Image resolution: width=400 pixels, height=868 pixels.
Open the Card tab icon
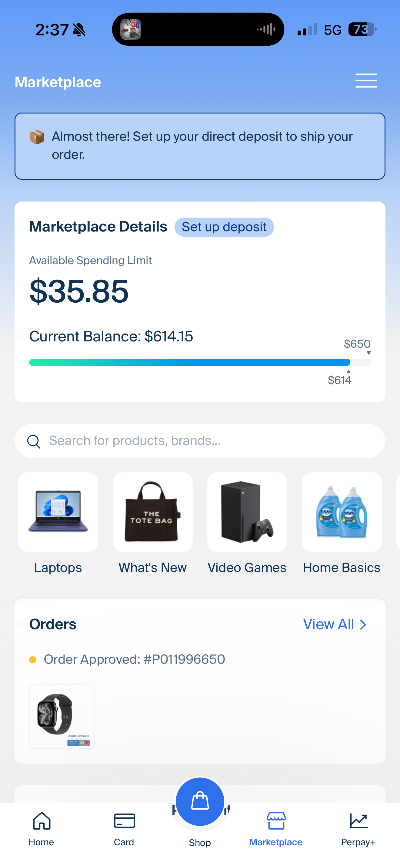point(124,821)
